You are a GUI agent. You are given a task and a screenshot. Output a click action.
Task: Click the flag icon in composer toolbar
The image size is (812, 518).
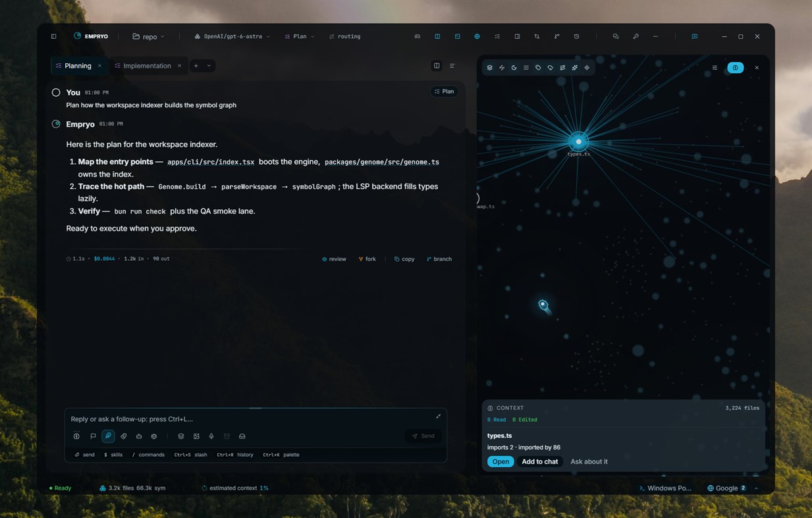pyautogui.click(x=93, y=436)
